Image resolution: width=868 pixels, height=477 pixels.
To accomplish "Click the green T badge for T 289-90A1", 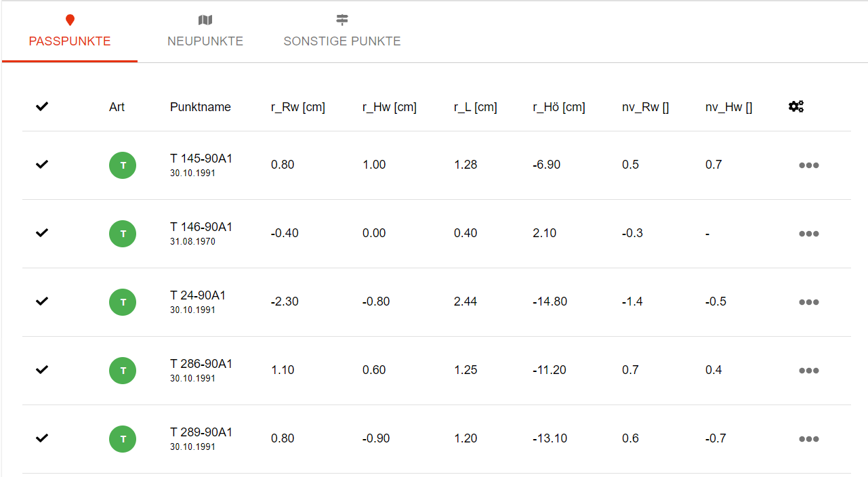I will pos(123,439).
